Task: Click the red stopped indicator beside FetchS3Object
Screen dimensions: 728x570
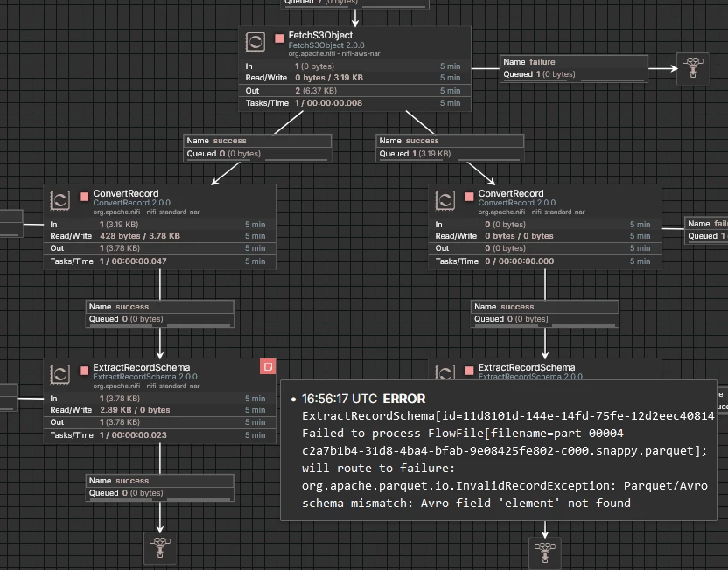Action: (x=279, y=38)
